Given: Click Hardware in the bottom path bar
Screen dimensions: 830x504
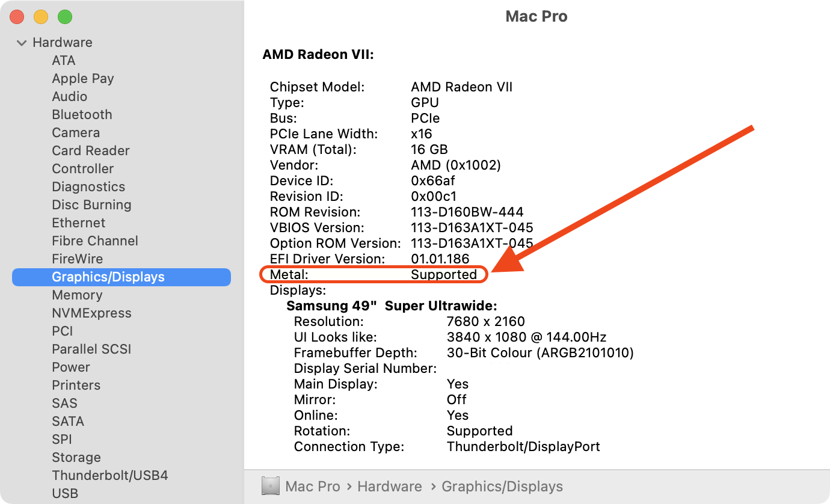Looking at the screenshot, I should tap(389, 487).
